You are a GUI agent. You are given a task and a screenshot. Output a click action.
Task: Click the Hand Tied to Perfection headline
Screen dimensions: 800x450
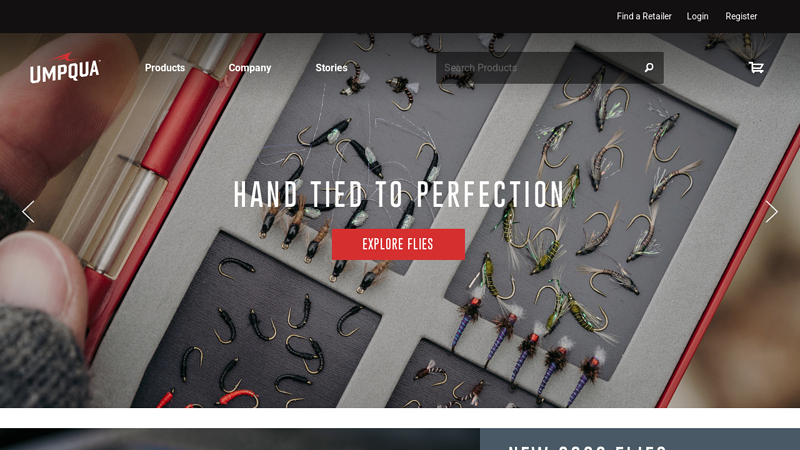pos(398,194)
